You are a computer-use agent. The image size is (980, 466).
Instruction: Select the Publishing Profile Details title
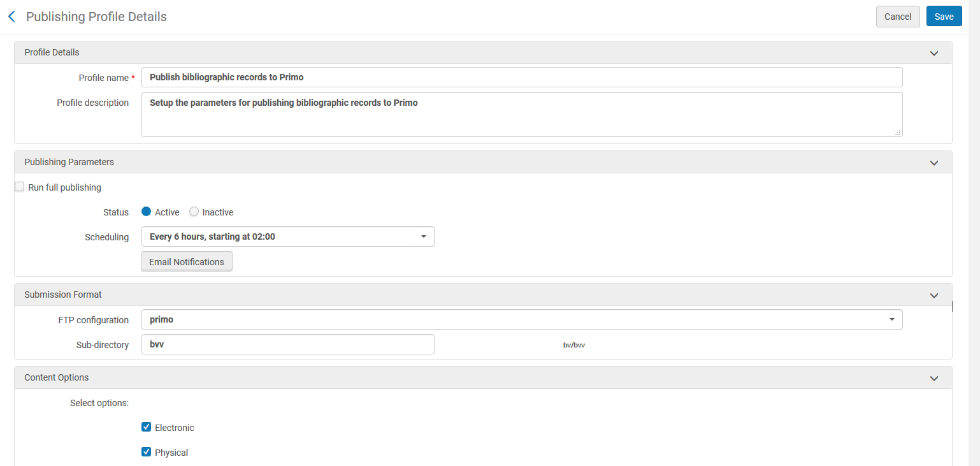tap(96, 17)
